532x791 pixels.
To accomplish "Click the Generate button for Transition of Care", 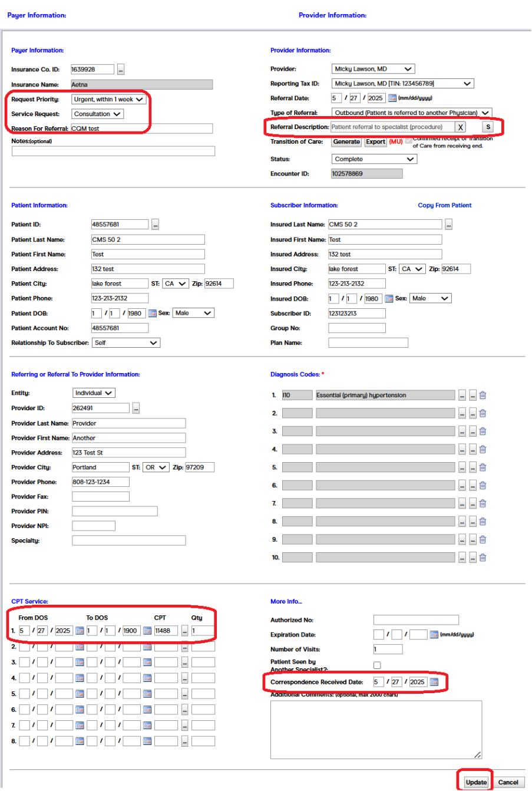I will [347, 141].
